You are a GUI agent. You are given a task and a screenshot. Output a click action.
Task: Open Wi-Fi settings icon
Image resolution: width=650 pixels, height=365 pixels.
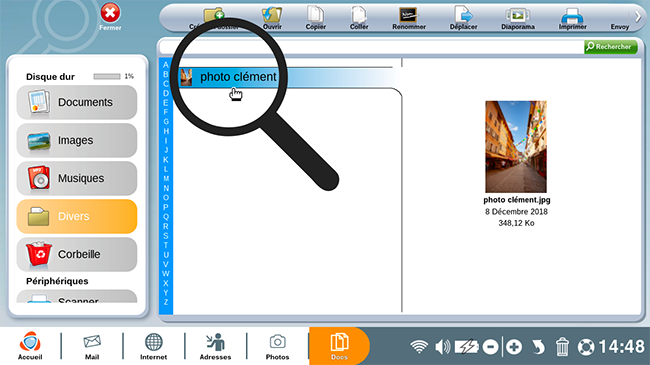(419, 347)
